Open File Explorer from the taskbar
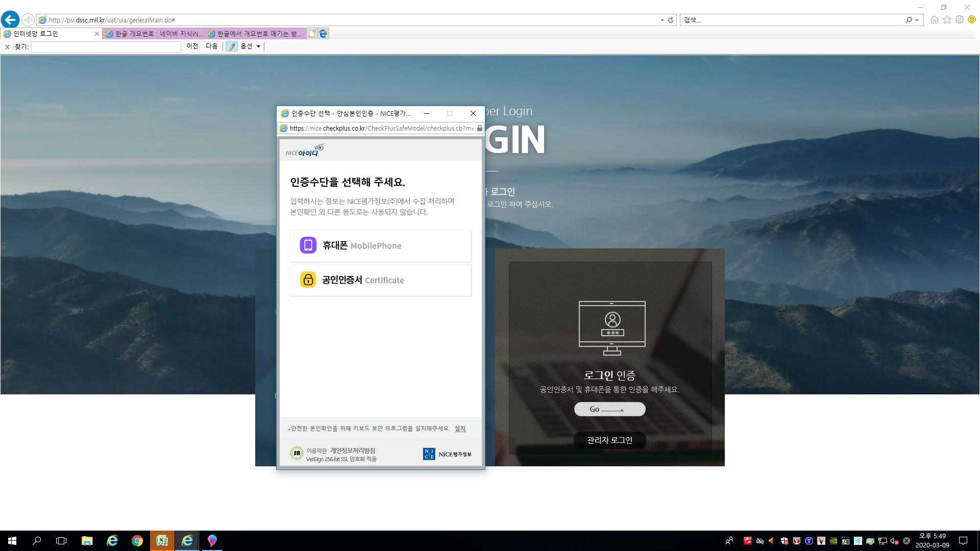 (87, 541)
